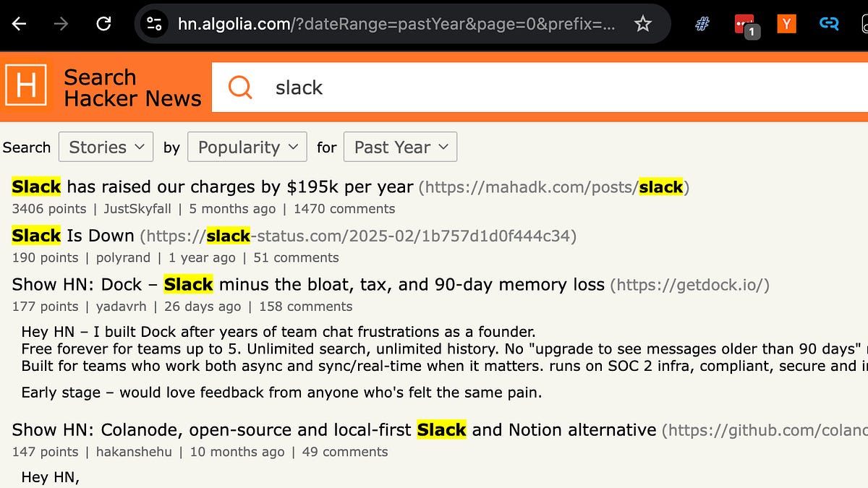Viewport: 868px width, 488px height.
Task: Click the browser back arrow
Action: click(x=19, y=24)
